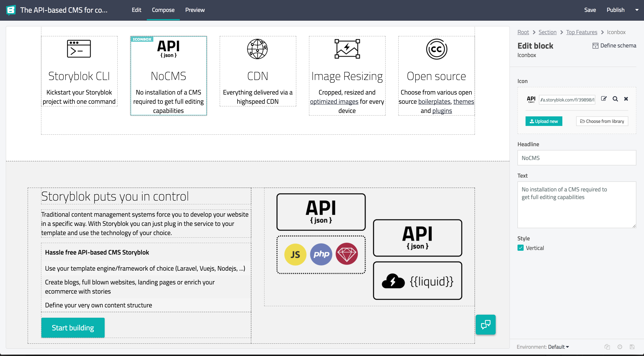Select the CDN globe icon
The height and width of the screenshot is (356, 644).
coord(257,49)
